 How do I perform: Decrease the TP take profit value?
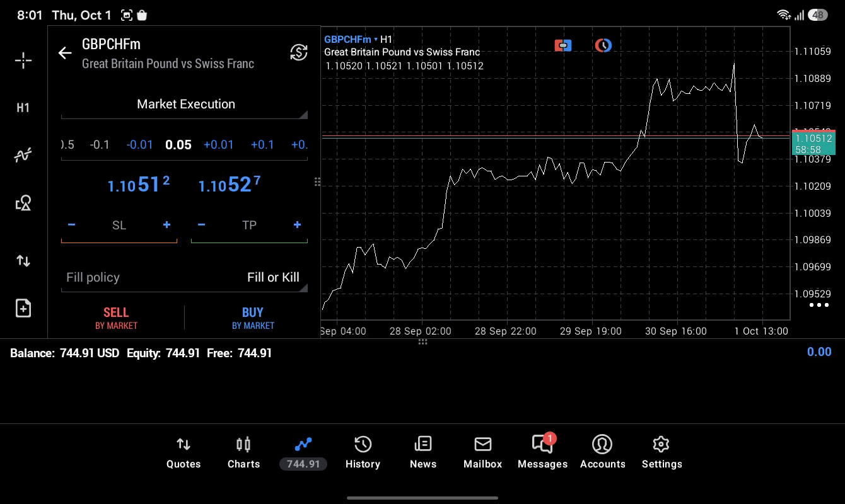[x=201, y=225]
